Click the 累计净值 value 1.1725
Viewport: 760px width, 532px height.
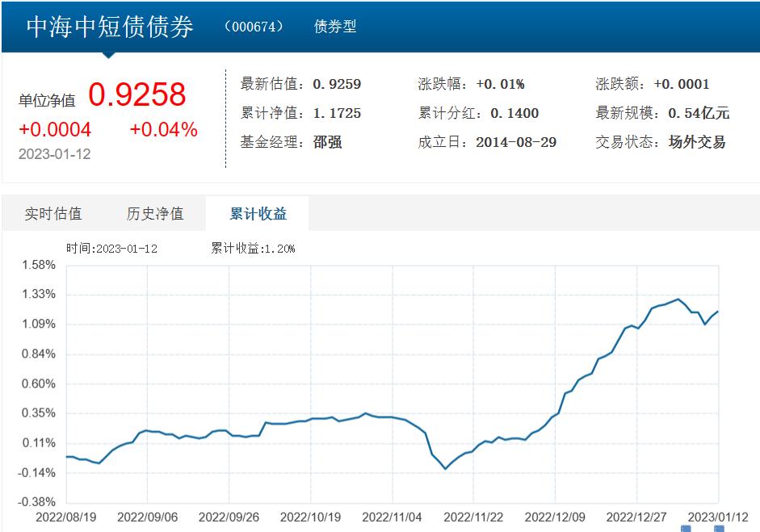tap(337, 113)
